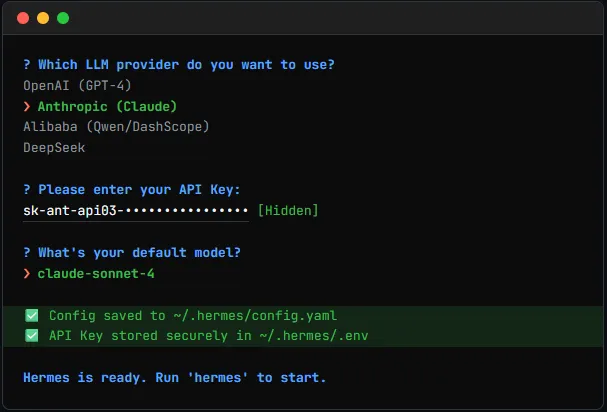Choose Alibaba (Qwen/DashScope) provider

(116, 127)
